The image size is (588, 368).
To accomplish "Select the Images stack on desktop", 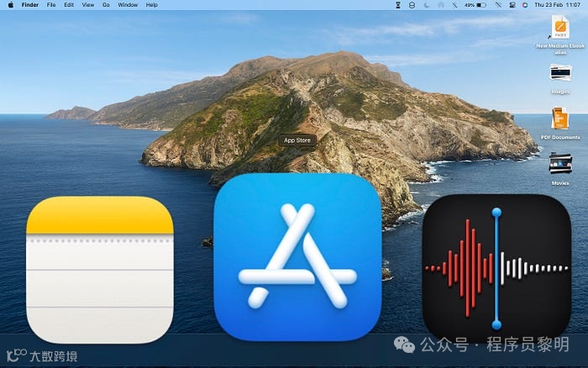I will (560, 79).
